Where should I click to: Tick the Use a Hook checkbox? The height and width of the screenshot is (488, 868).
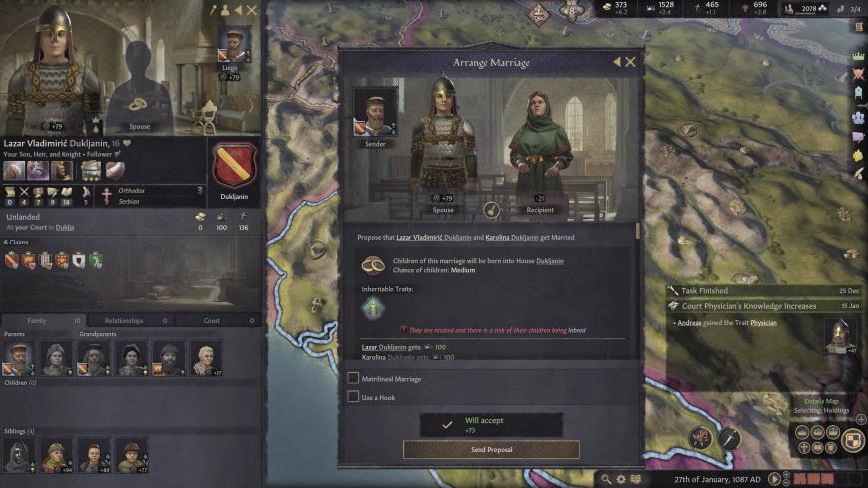pos(353,396)
